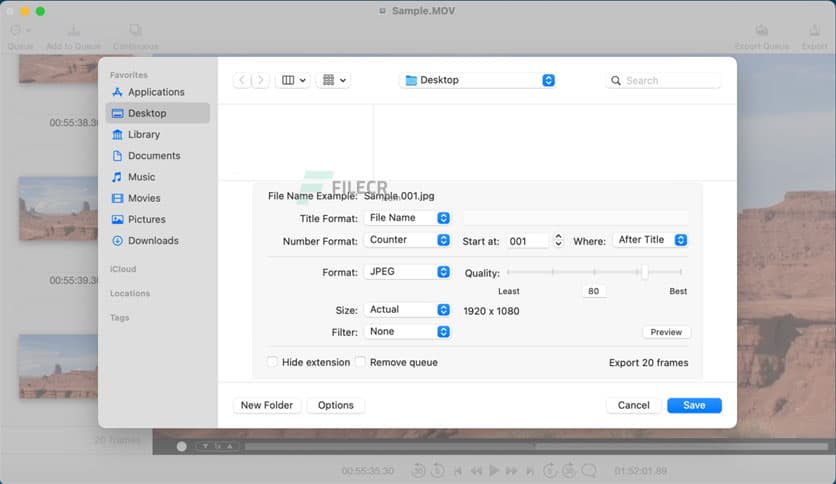Open the Format JPEG dropdown
Image resolution: width=836 pixels, height=484 pixels.
pos(407,272)
